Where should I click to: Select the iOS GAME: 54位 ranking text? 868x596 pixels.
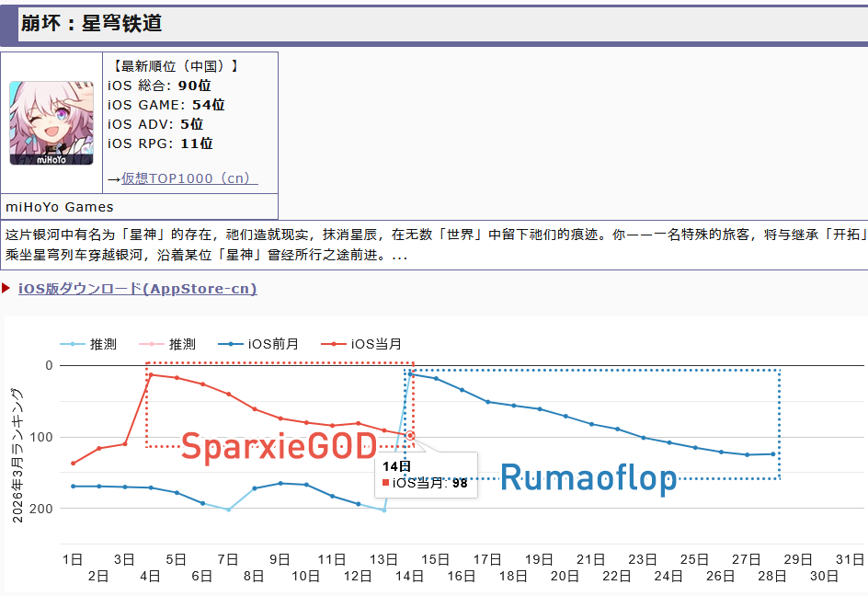(x=166, y=105)
